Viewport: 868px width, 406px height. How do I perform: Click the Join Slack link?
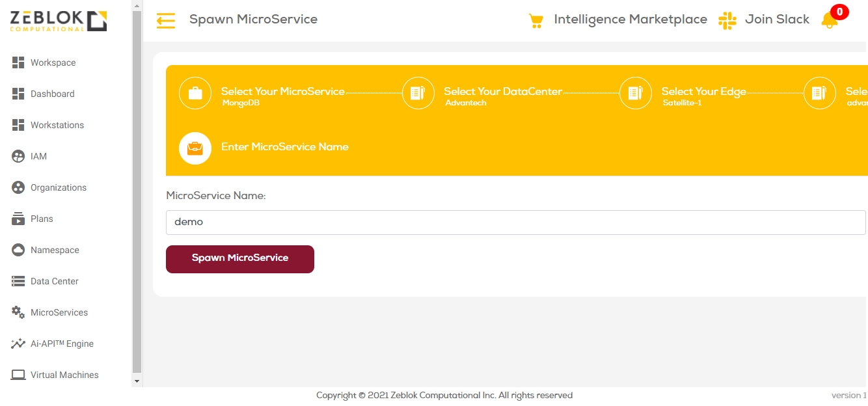(x=777, y=20)
